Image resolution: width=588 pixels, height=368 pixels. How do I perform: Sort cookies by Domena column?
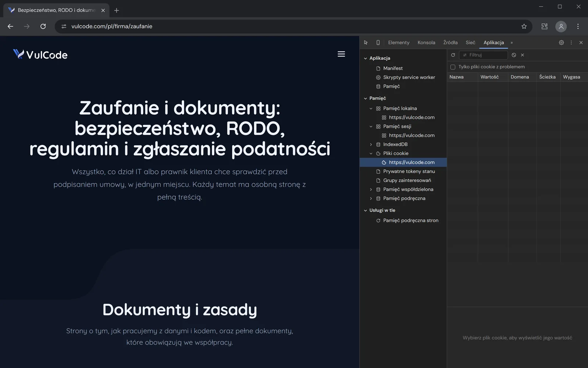click(522, 77)
